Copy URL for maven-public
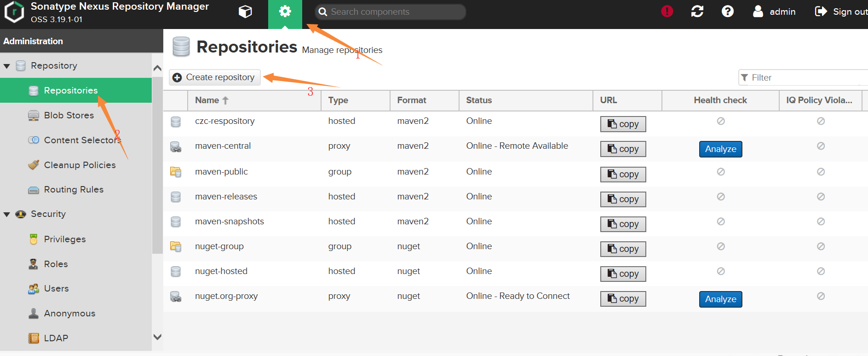 pos(623,174)
